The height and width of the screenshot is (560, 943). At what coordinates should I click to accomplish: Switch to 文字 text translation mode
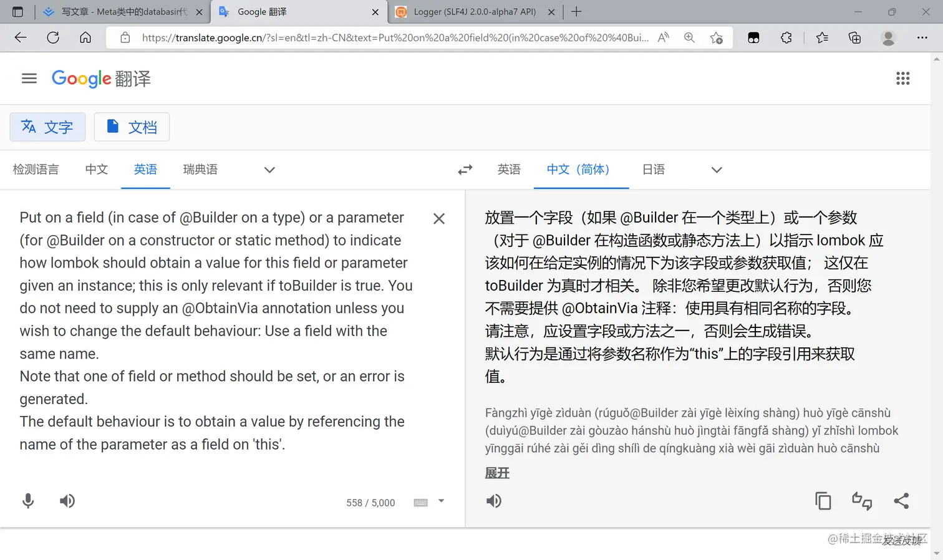(x=47, y=127)
